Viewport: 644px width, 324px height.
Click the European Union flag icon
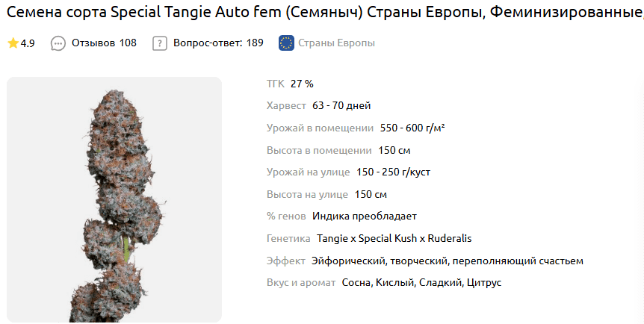[286, 43]
